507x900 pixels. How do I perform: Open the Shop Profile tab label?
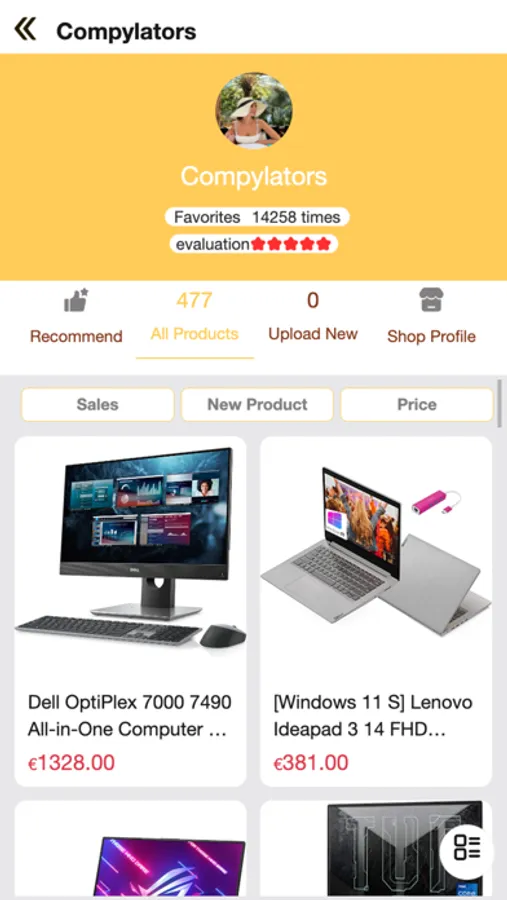click(431, 336)
